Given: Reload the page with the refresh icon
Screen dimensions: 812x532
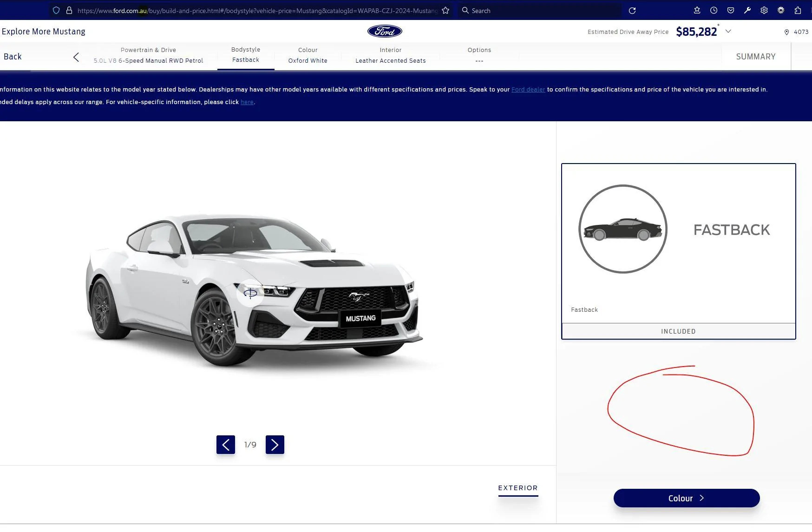Looking at the screenshot, I should pyautogui.click(x=632, y=11).
